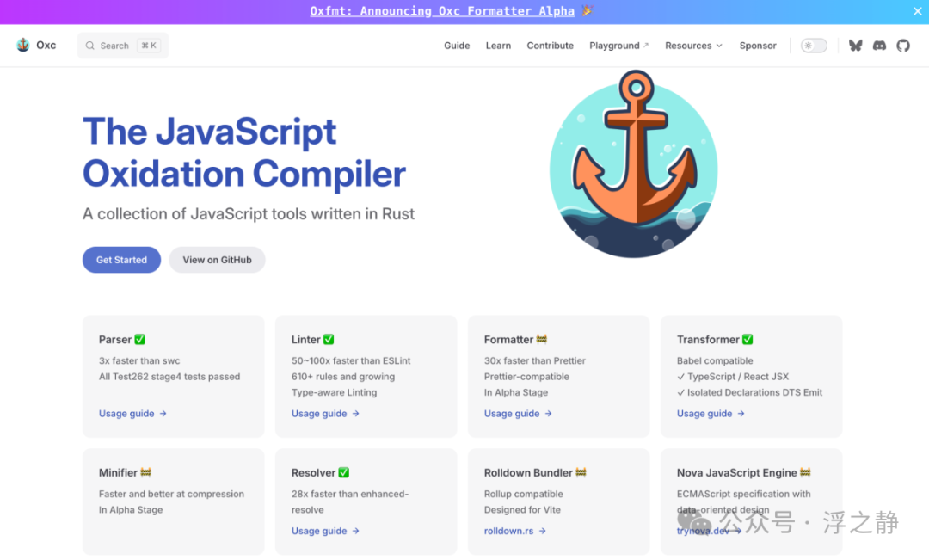This screenshot has width=929, height=560.
Task: Open the Playground external link
Action: (x=619, y=46)
